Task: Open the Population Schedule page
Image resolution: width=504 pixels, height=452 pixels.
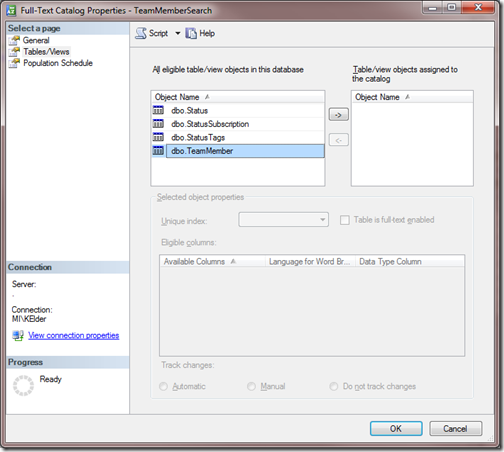Action: 58,63
